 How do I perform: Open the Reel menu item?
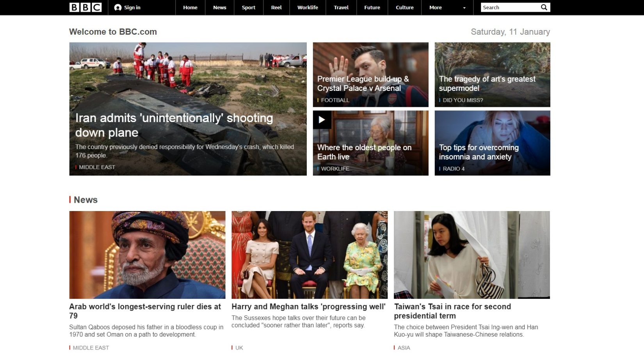(x=276, y=7)
